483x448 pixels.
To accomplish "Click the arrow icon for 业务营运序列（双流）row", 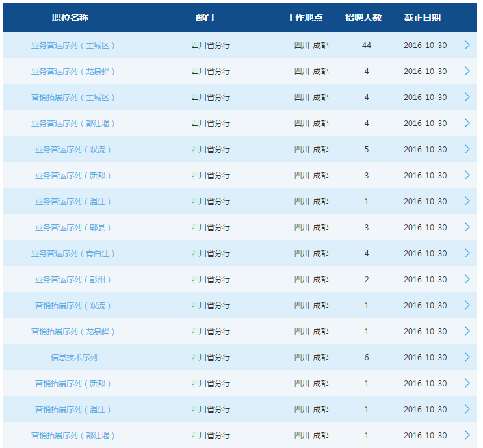I will 467,149.
